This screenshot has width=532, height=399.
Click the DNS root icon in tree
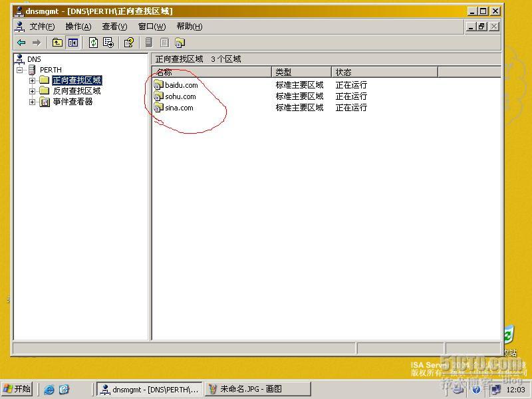pyautogui.click(x=20, y=59)
